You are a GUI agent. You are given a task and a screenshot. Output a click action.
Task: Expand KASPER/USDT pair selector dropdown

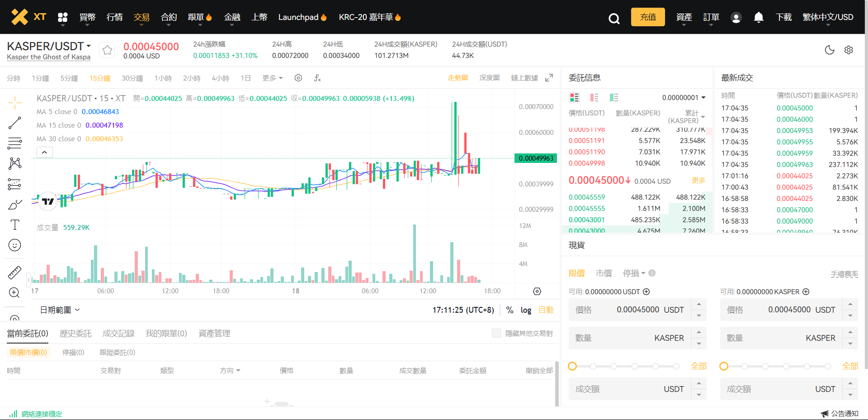[89, 46]
